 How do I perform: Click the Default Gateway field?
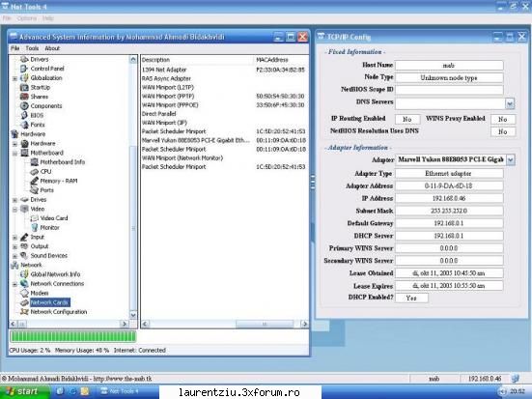pos(449,223)
